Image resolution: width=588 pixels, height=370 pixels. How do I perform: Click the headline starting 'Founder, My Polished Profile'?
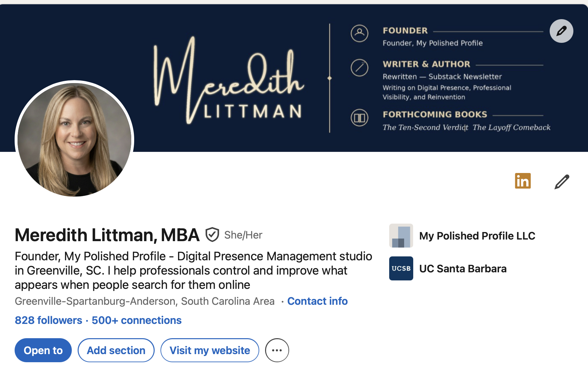(194, 270)
